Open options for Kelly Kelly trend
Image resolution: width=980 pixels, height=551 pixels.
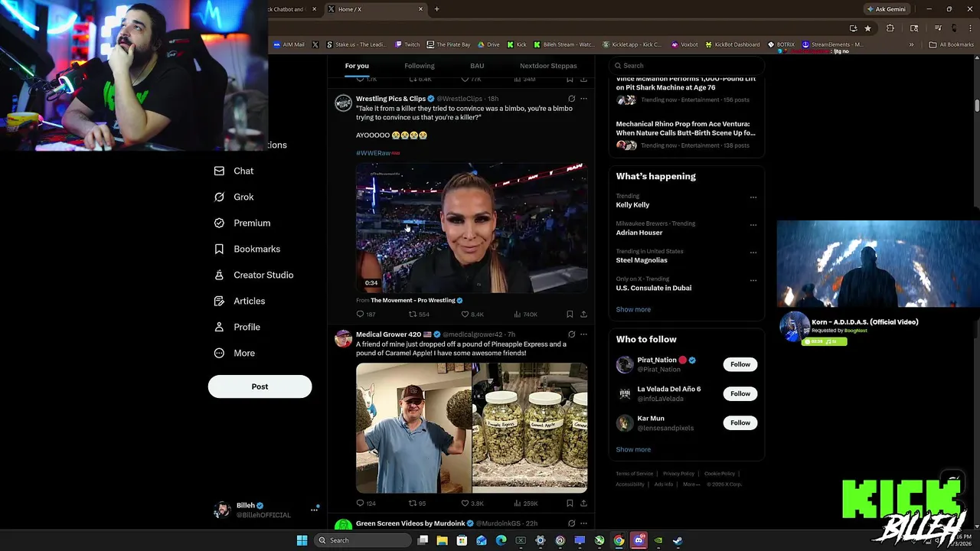pyautogui.click(x=753, y=197)
